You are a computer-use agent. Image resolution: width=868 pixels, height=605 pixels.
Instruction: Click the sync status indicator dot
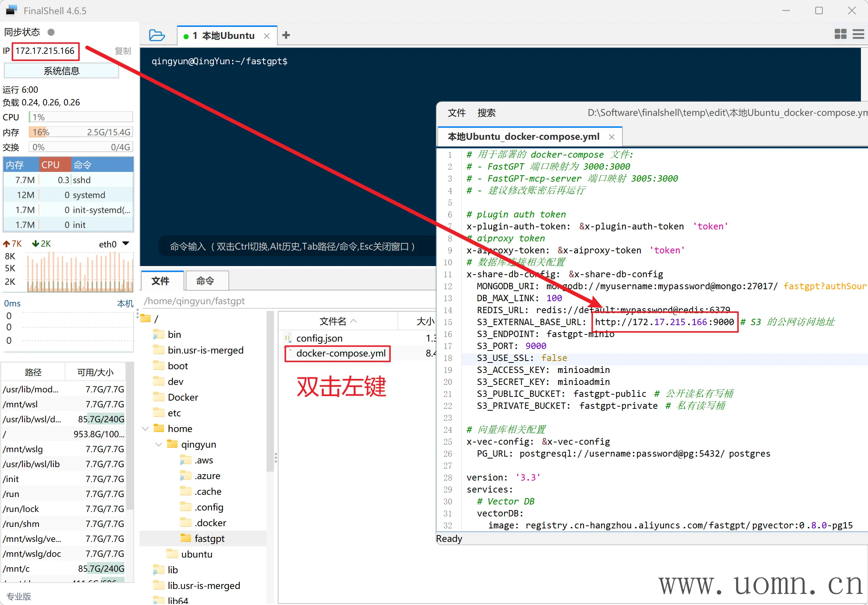coord(51,33)
